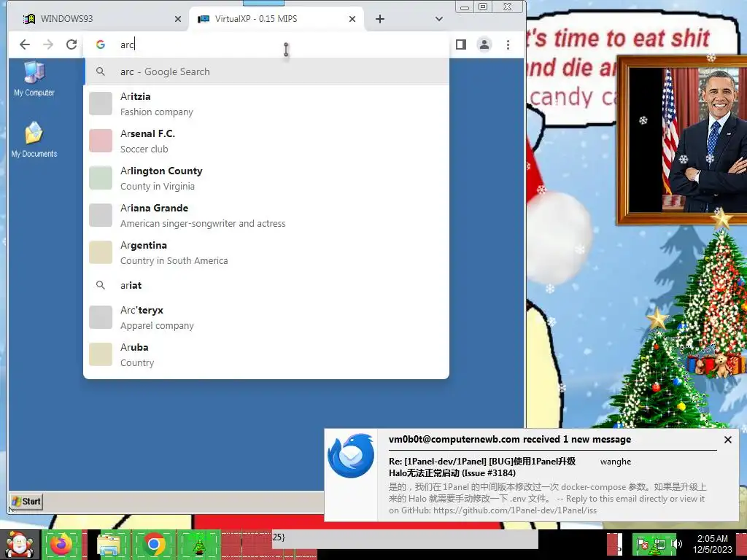
Task: Switch to the WINDOWS93 tab
Action: (98, 19)
